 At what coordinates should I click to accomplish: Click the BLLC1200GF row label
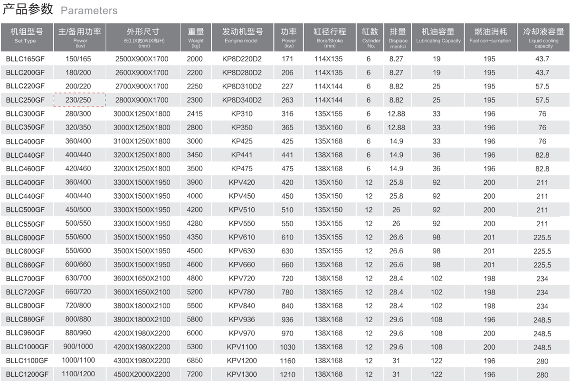(27, 374)
